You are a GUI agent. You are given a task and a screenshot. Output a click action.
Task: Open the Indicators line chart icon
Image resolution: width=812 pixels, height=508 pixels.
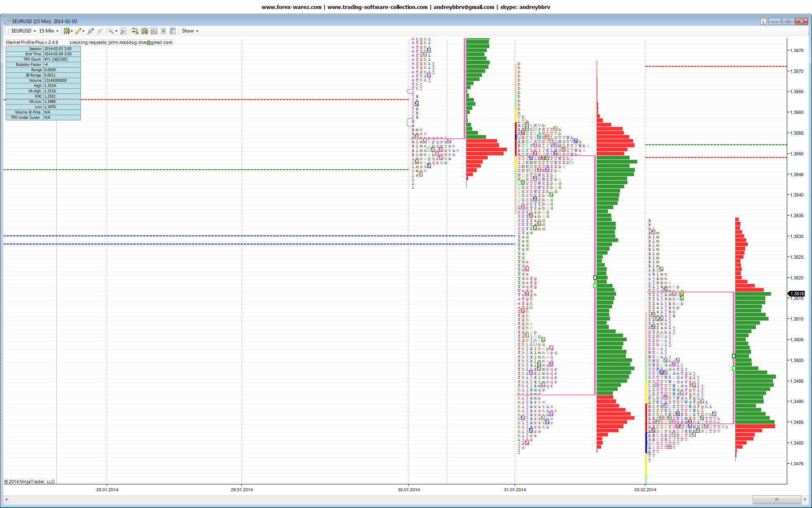[154, 31]
